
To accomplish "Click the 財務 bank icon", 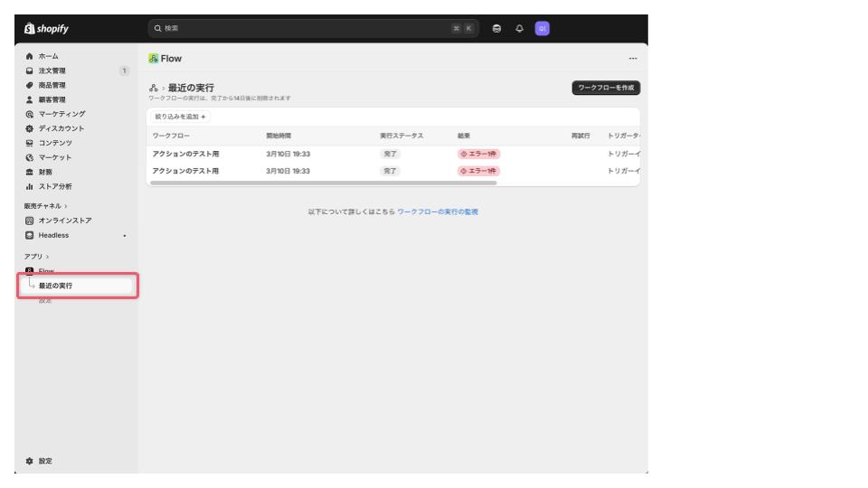I will pos(29,172).
